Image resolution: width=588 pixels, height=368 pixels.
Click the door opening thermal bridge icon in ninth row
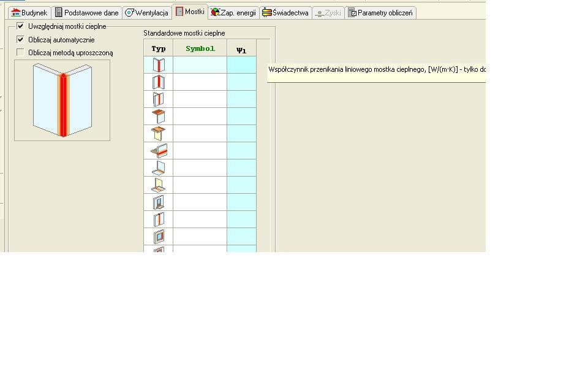(x=158, y=202)
